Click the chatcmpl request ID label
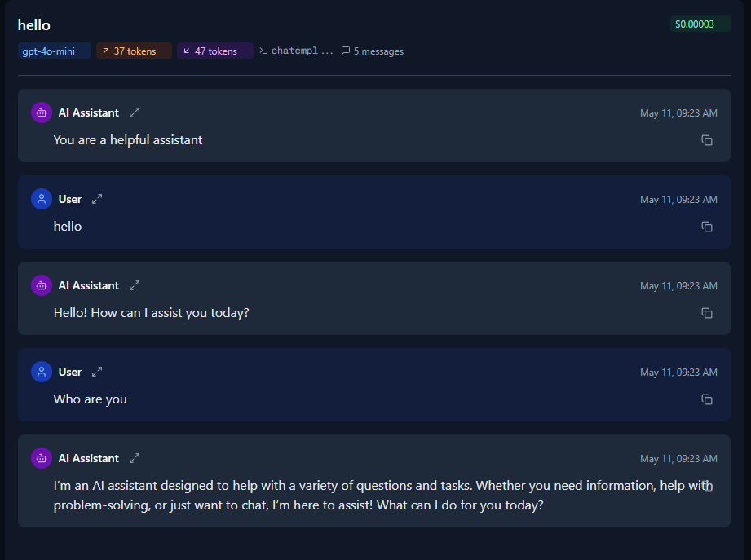The width and height of the screenshot is (751, 560). [296, 51]
